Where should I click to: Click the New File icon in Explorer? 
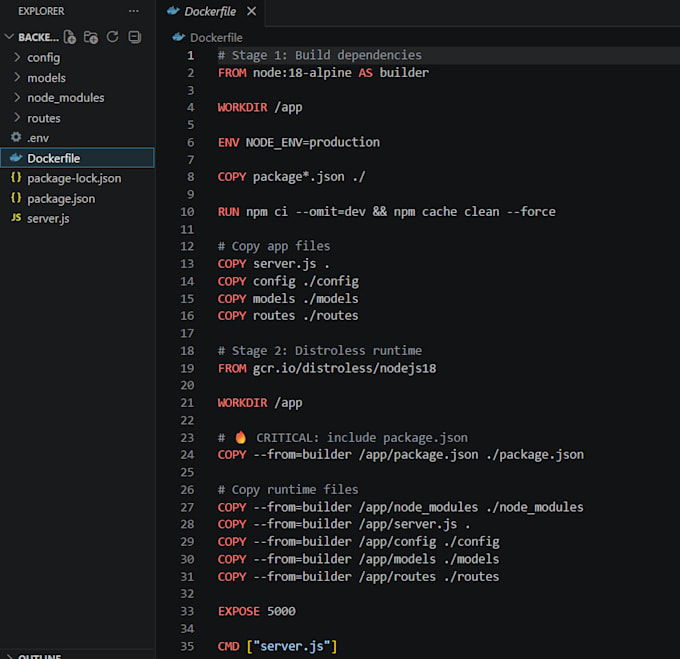point(70,37)
